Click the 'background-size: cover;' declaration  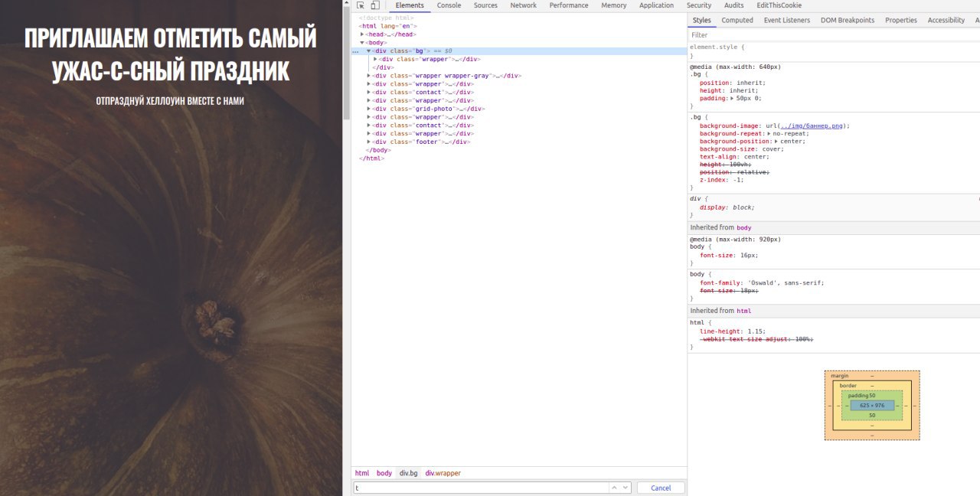742,149
